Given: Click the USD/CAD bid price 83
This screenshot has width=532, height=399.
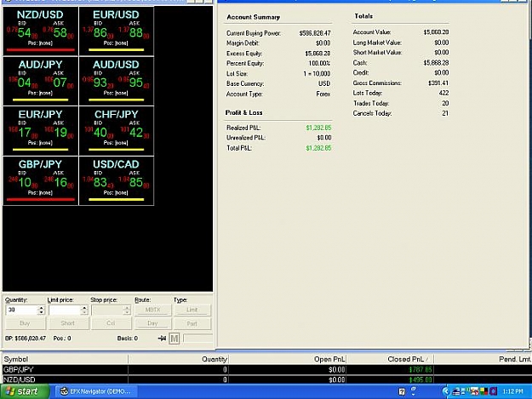Looking at the screenshot, I should (x=100, y=183).
